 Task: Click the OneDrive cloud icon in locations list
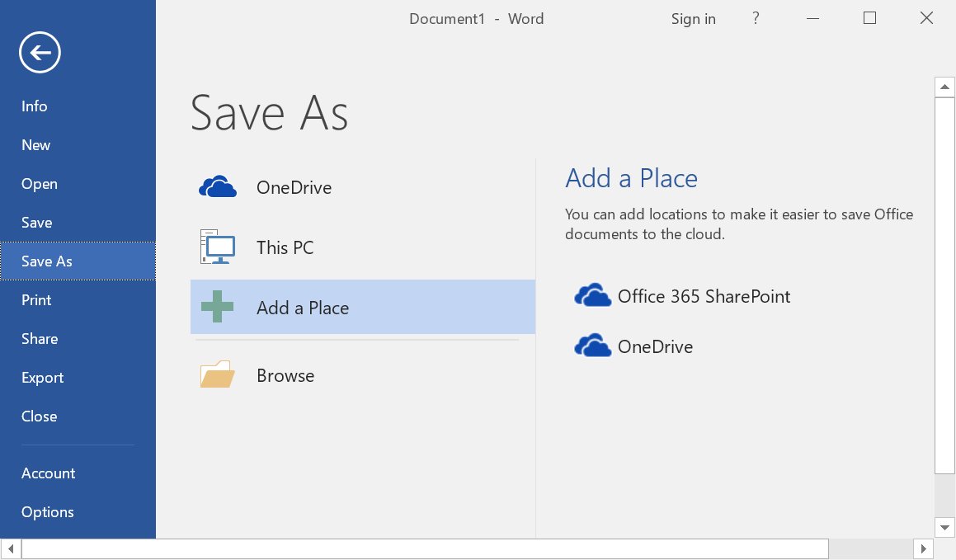(218, 187)
